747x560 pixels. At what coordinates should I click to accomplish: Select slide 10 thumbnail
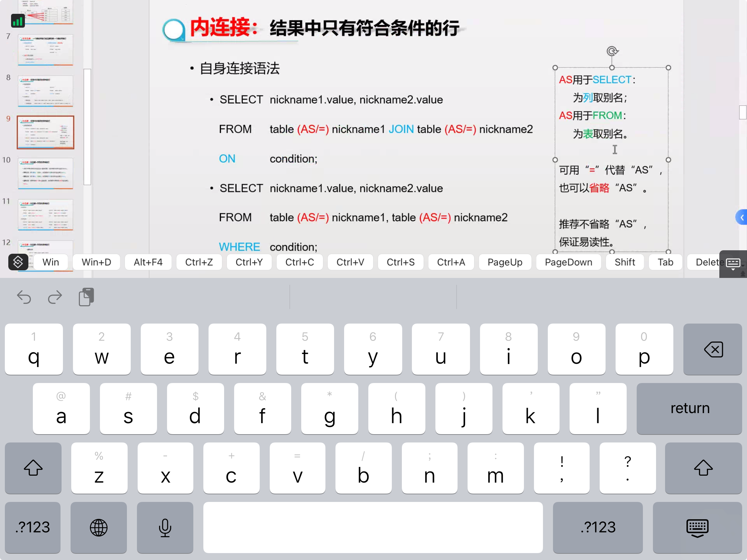click(x=45, y=174)
